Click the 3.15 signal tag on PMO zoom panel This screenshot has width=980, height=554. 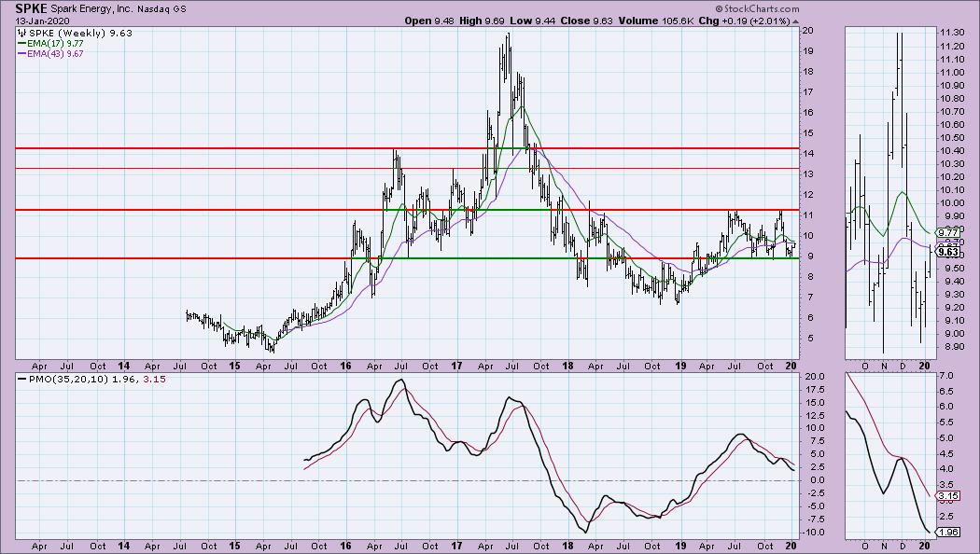(x=947, y=496)
